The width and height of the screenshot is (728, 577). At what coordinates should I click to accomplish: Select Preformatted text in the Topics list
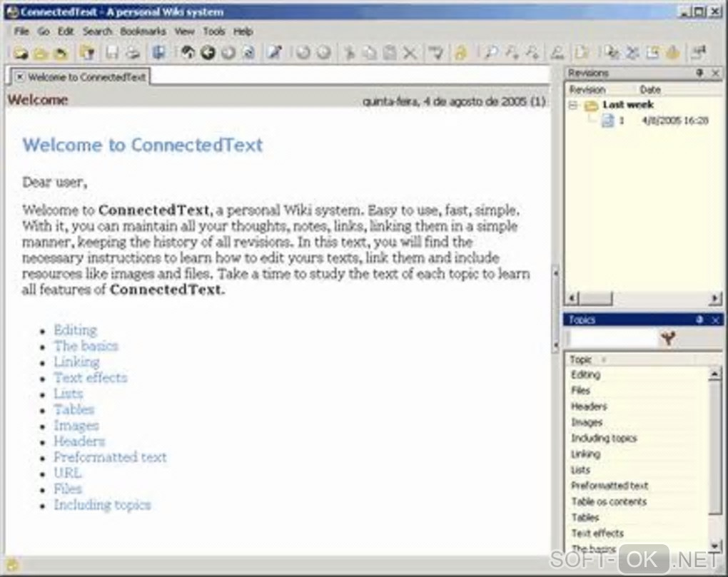pyautogui.click(x=610, y=486)
